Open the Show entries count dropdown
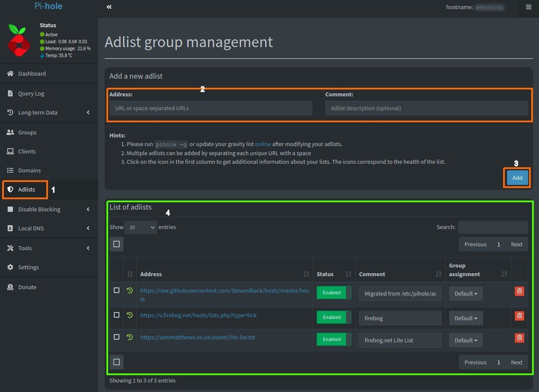 (x=140, y=227)
